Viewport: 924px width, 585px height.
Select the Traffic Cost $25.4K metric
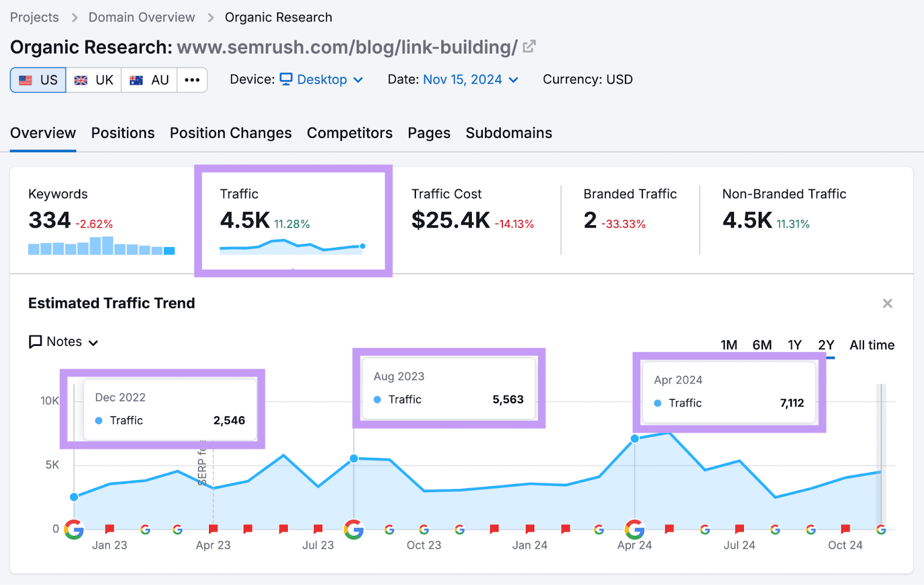[450, 220]
